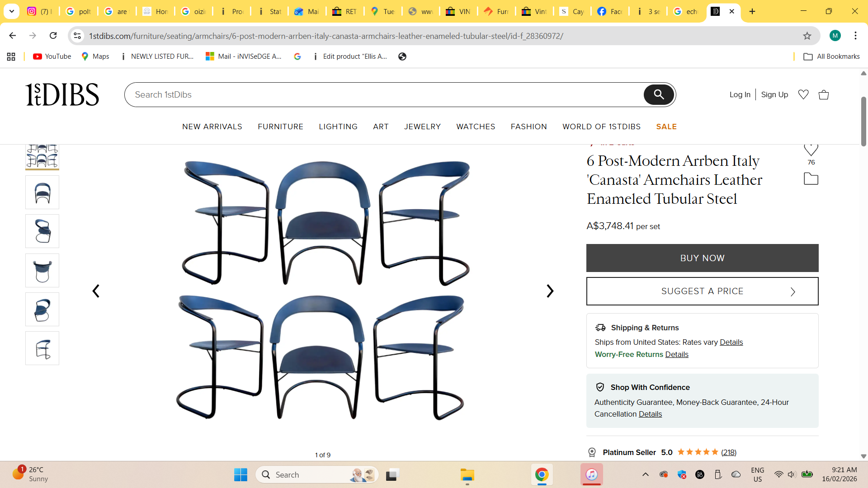868x488 pixels.
Task: Open Chrome from the Windows taskbar
Action: 542,474
